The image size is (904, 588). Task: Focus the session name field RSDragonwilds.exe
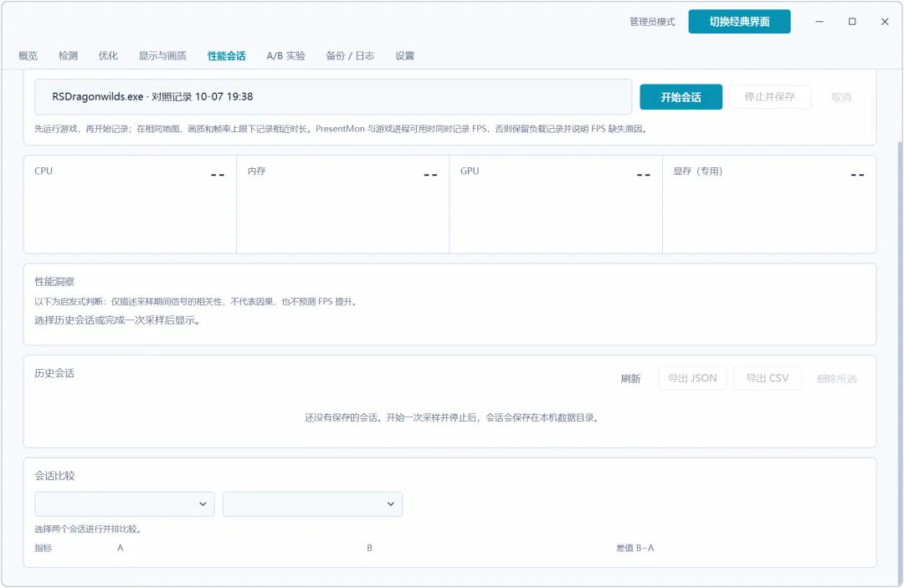point(333,97)
